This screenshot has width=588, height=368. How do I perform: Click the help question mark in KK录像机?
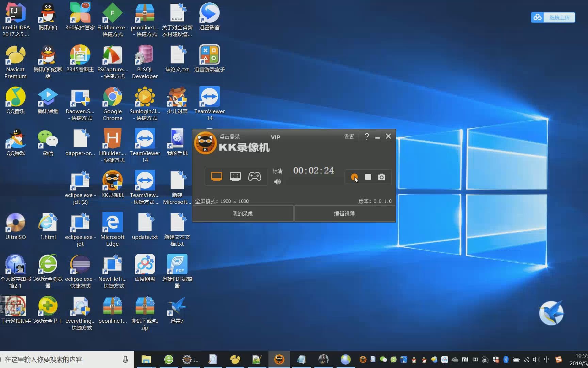coord(366,136)
